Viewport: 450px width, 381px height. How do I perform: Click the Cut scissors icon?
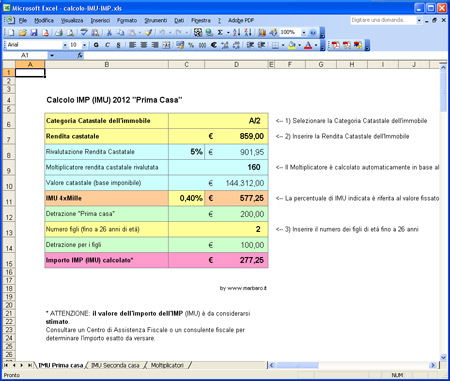(x=109, y=33)
